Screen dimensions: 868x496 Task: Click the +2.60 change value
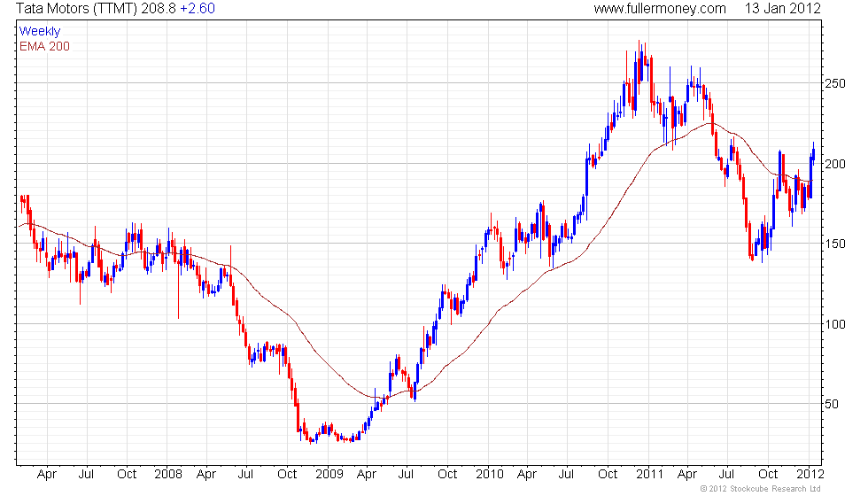(197, 9)
